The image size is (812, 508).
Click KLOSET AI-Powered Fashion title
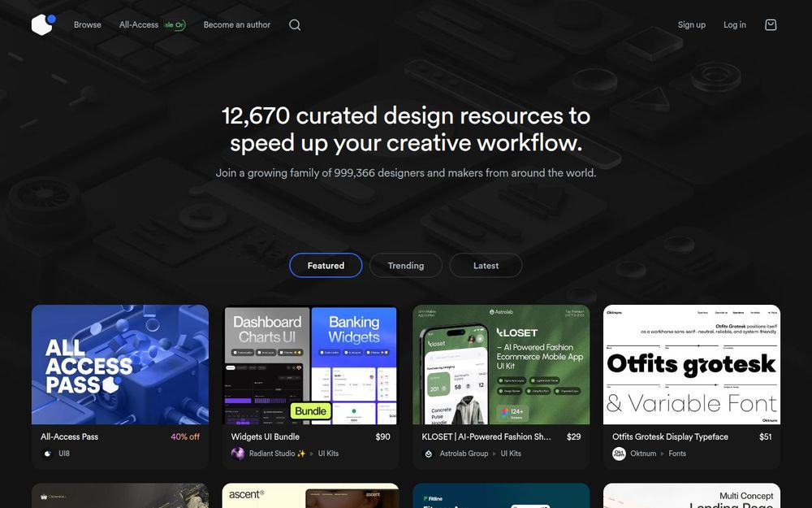tap(486, 437)
